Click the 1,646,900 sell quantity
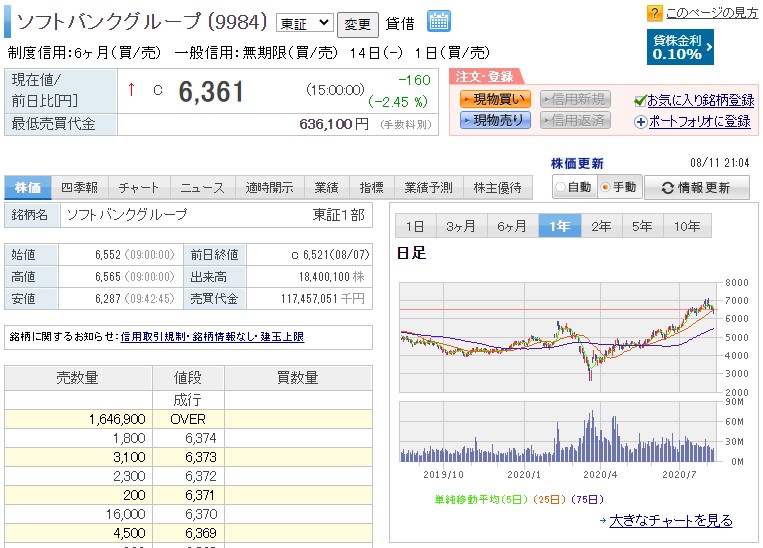763x548 pixels. [x=117, y=419]
